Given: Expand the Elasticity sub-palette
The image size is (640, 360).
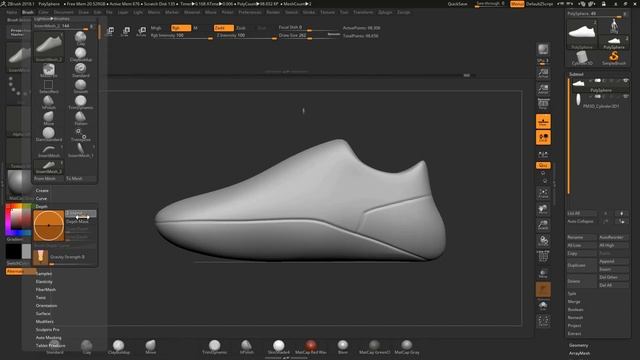Looking at the screenshot, I should 44,282.
